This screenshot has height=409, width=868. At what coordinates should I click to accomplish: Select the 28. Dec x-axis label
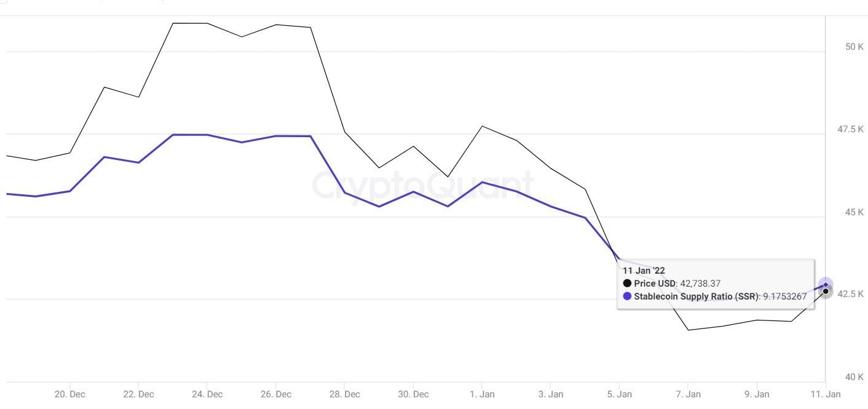(x=345, y=394)
